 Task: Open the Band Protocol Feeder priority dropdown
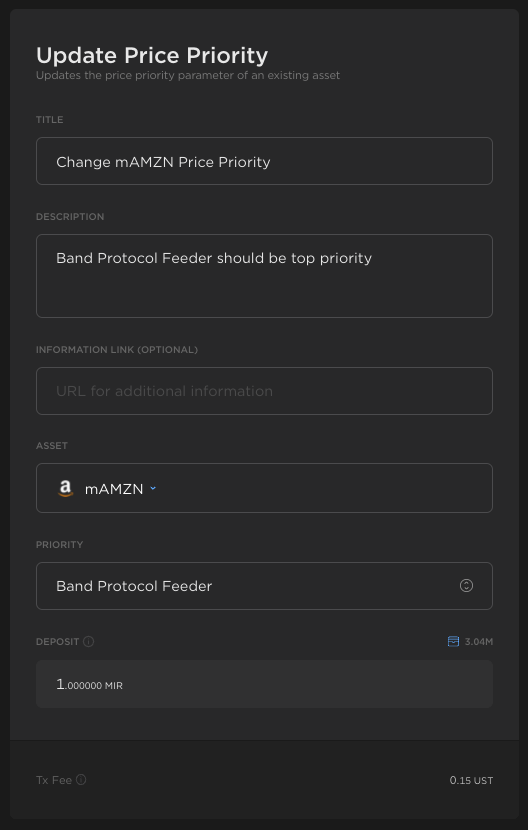pos(264,586)
